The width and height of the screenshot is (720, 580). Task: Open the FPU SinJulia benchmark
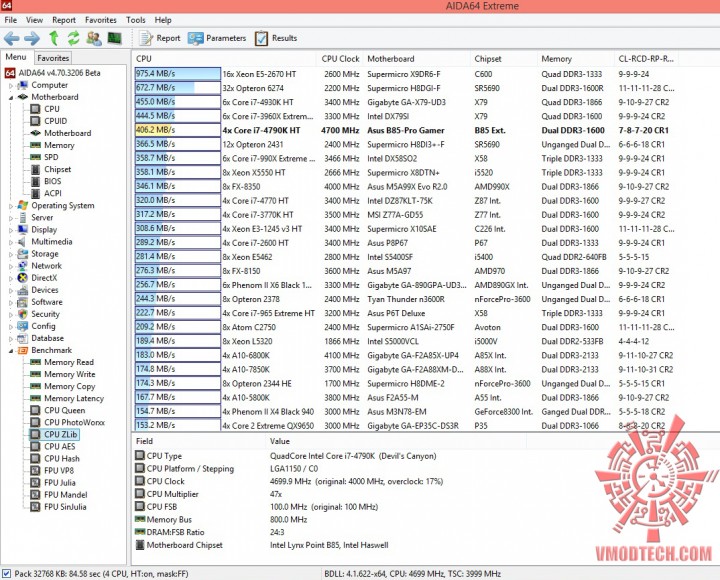[x=65, y=507]
